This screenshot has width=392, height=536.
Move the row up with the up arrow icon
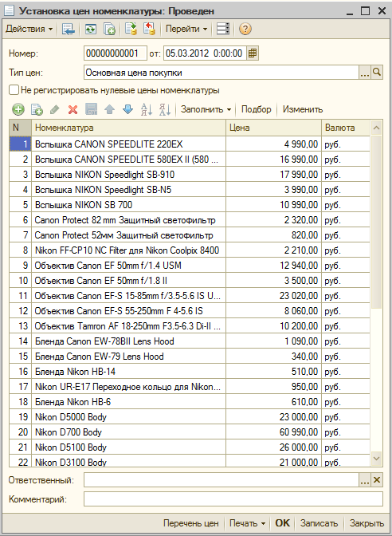pos(110,110)
